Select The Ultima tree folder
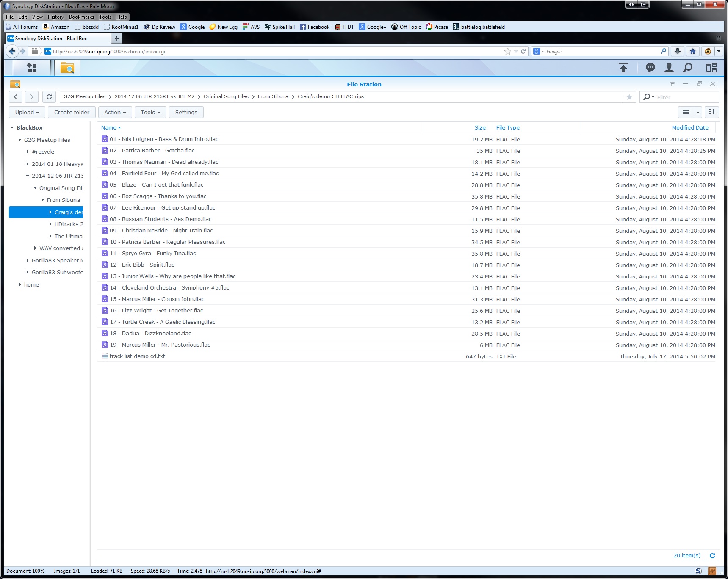This screenshot has width=728, height=579. coord(69,236)
